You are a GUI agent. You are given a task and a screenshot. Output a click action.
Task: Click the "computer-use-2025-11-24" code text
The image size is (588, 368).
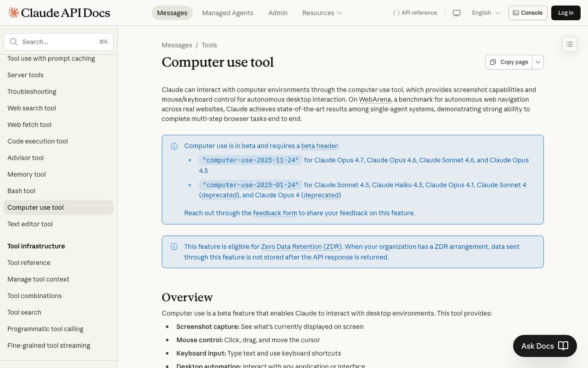(251, 160)
